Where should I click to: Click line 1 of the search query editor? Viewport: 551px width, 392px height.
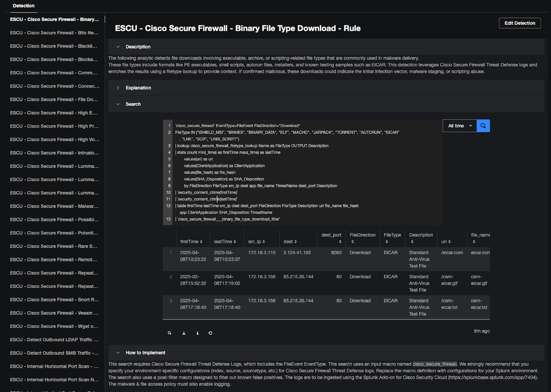pyautogui.click(x=237, y=126)
